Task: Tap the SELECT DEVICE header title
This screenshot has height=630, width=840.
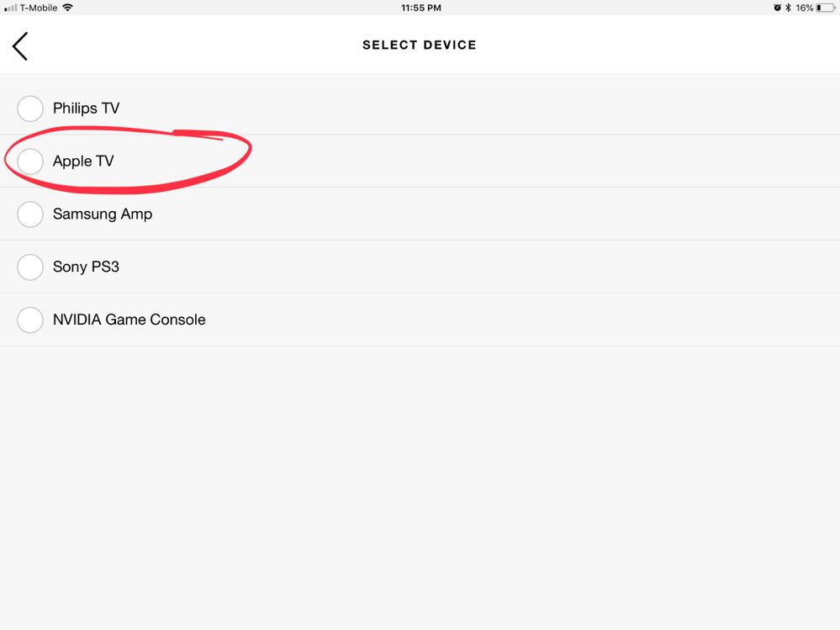Action: 420,45
